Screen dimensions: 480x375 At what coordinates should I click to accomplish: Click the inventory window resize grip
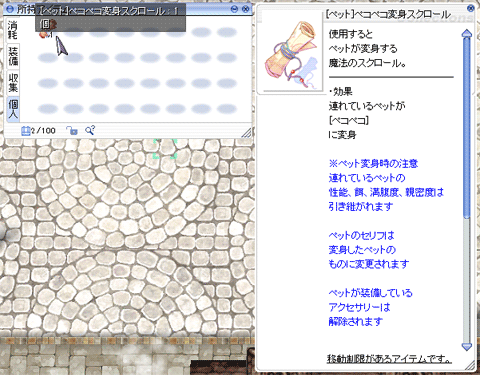(247, 133)
